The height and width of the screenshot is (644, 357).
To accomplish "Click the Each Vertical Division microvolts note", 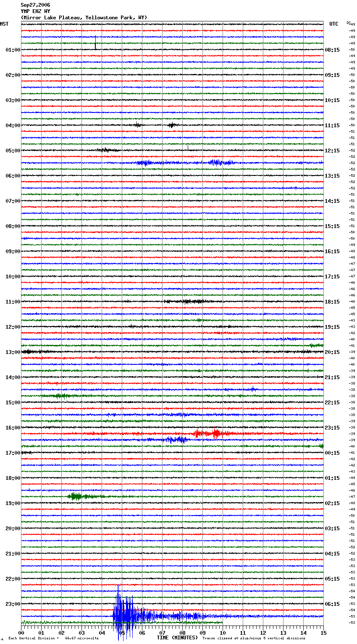I will [x=54, y=639].
